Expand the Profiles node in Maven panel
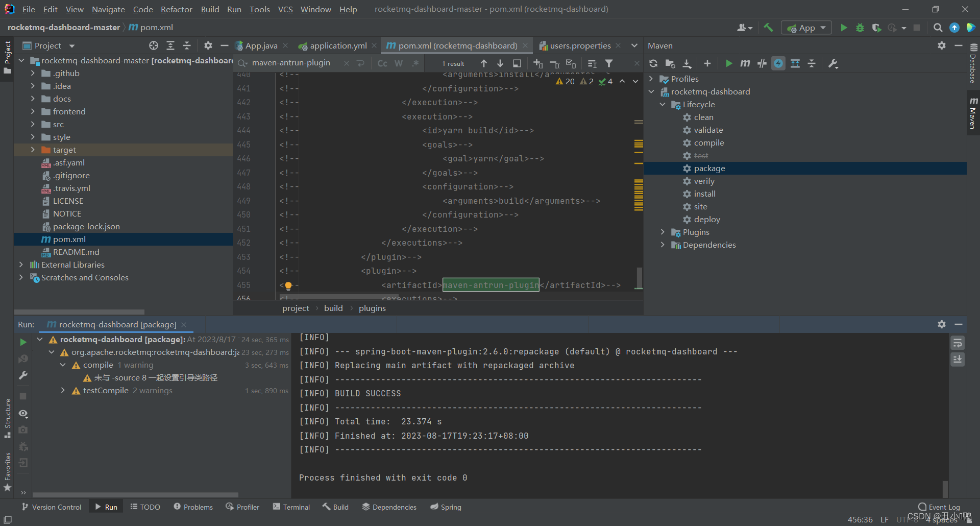980x526 pixels. pyautogui.click(x=651, y=79)
